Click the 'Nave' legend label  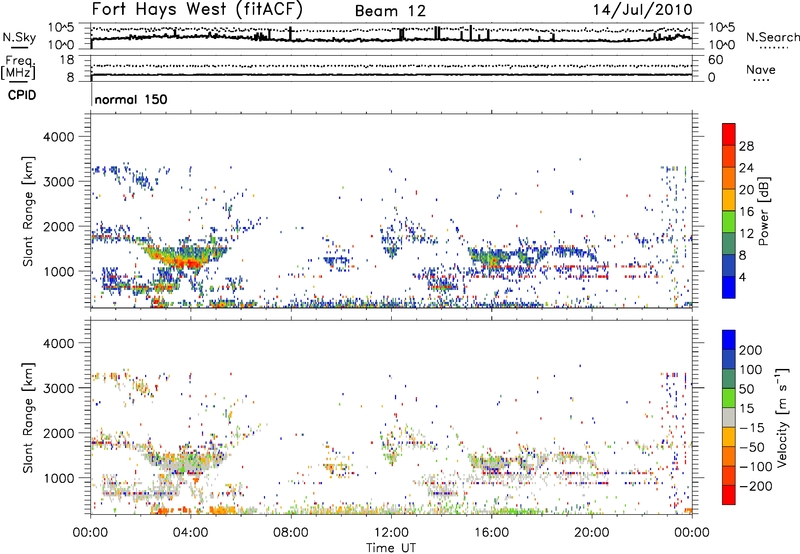pyautogui.click(x=761, y=69)
